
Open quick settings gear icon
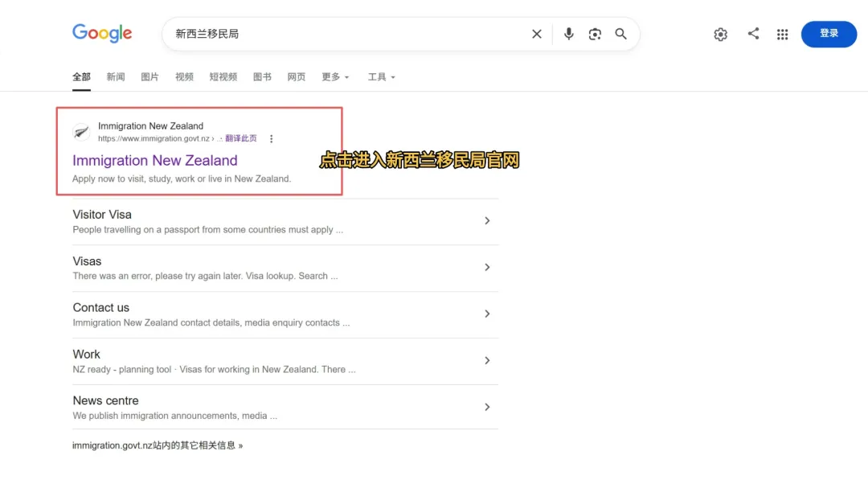coord(720,35)
